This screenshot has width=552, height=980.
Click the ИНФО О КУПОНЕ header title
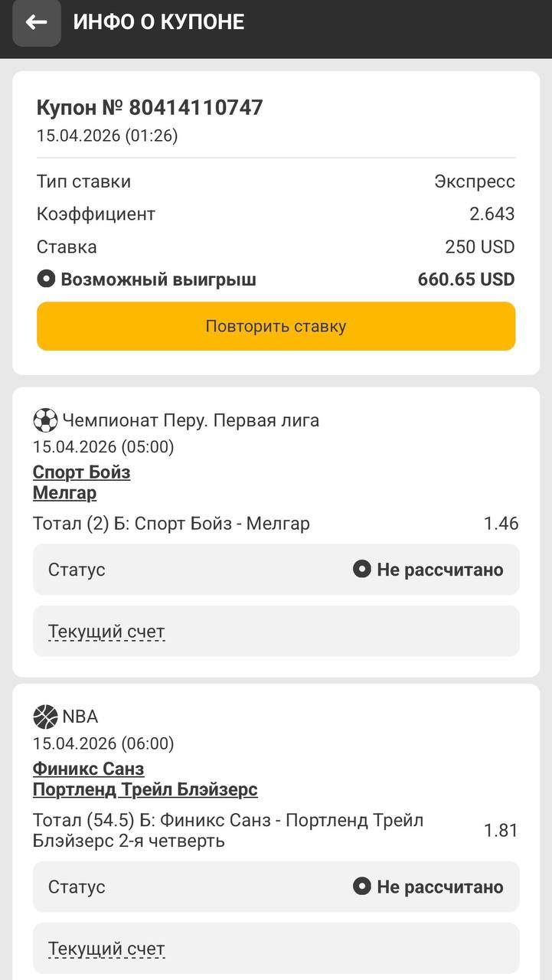point(158,22)
